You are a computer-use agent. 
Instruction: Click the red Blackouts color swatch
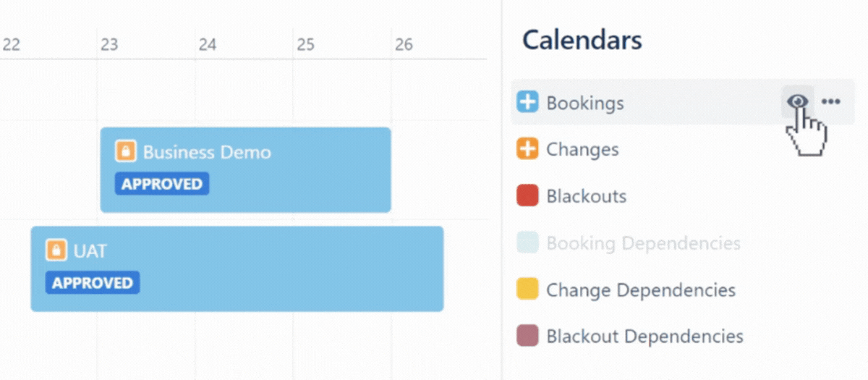pyautogui.click(x=527, y=196)
